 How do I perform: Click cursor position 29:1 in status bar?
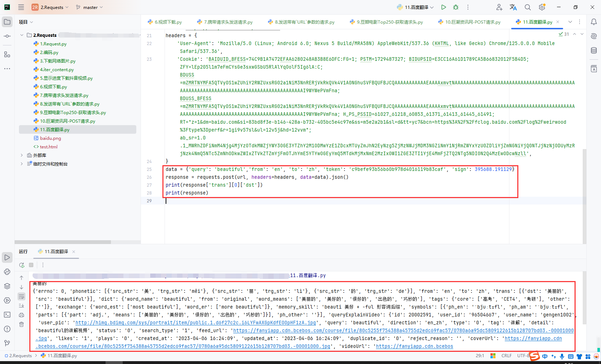480,356
